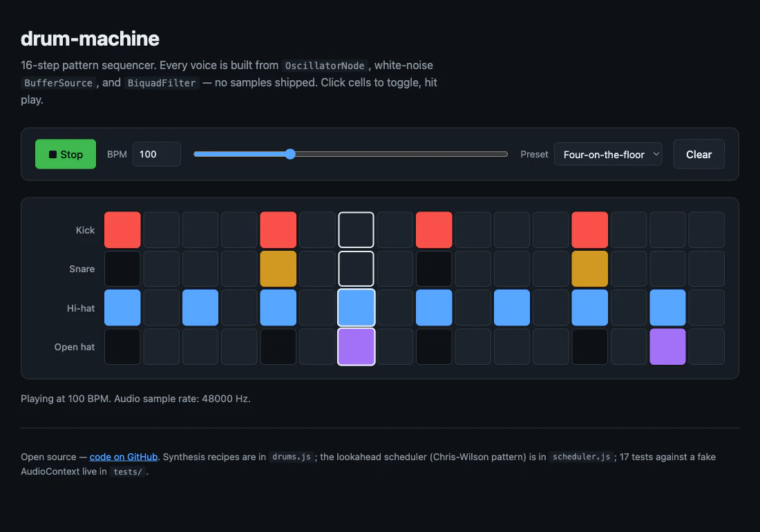Enable the Kick cell at step 11
The height and width of the screenshot is (532, 760).
(x=512, y=229)
